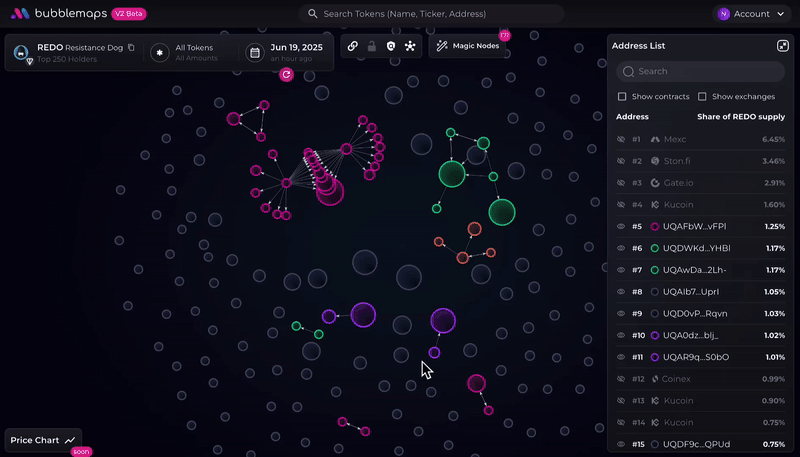Click the calendar icon

pyautogui.click(x=255, y=53)
